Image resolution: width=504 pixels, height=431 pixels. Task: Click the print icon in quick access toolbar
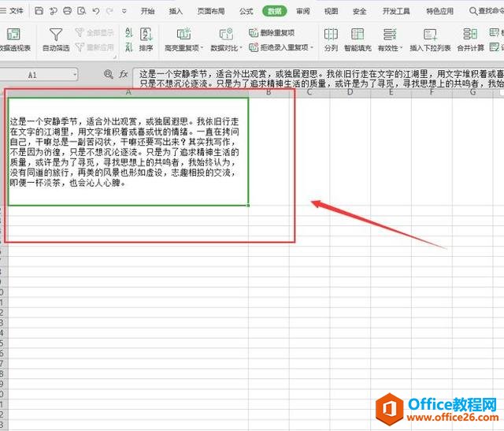coord(67,11)
